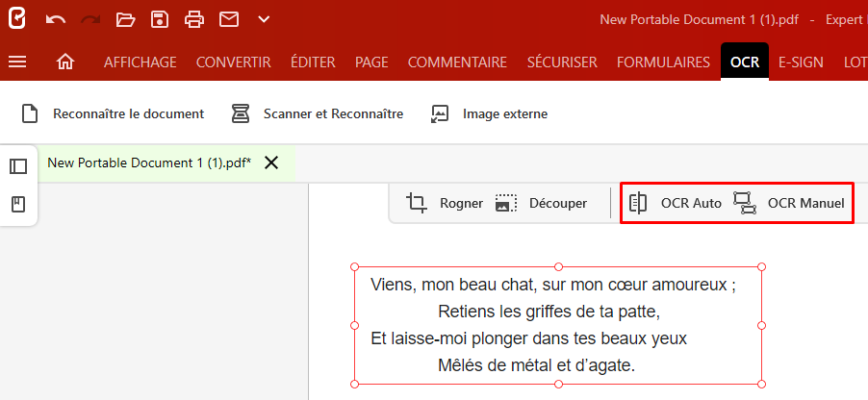Open the FORMULAIRES tab
This screenshot has height=400, width=868.
pos(663,62)
